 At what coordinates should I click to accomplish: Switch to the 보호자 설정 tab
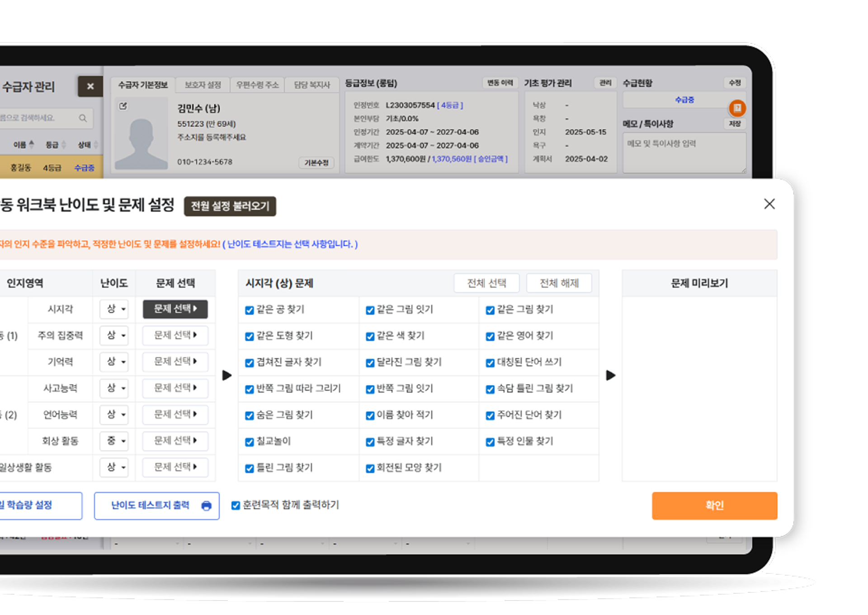[x=203, y=85]
